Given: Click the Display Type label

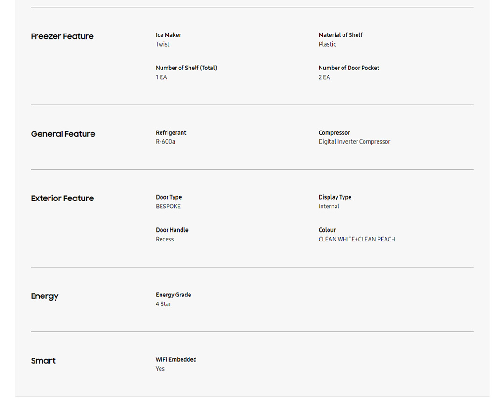Looking at the screenshot, I should (335, 197).
